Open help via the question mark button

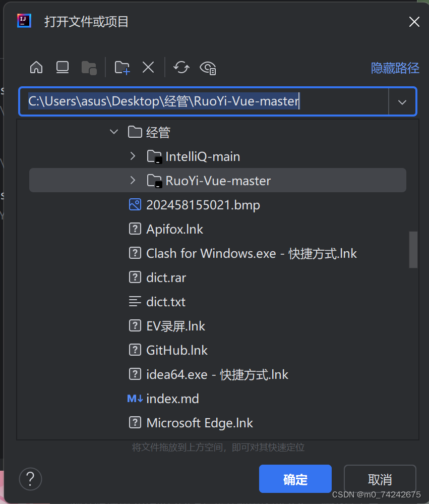31,479
